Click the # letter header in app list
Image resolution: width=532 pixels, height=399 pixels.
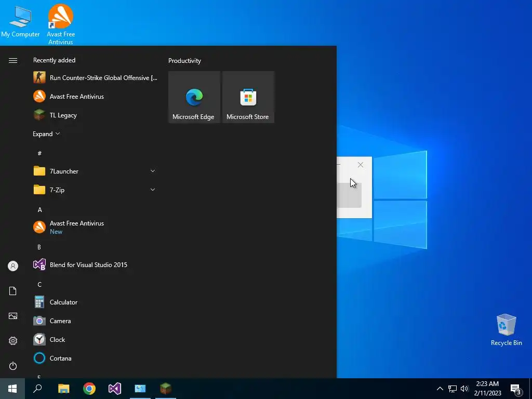(39, 153)
